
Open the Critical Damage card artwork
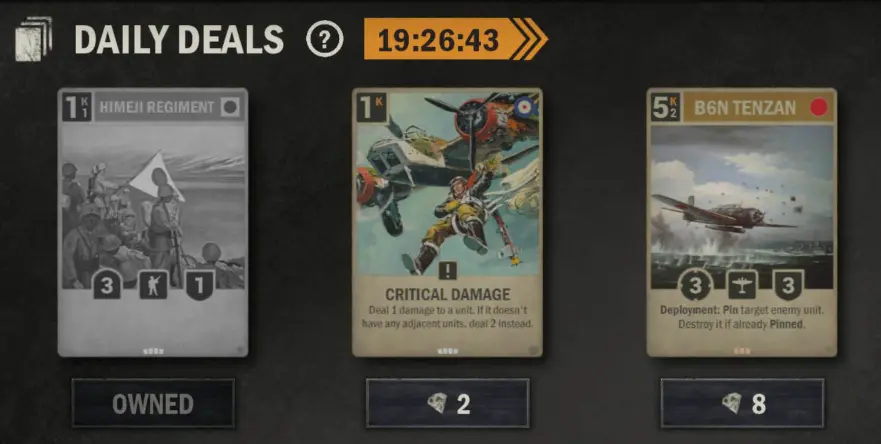[x=447, y=185]
